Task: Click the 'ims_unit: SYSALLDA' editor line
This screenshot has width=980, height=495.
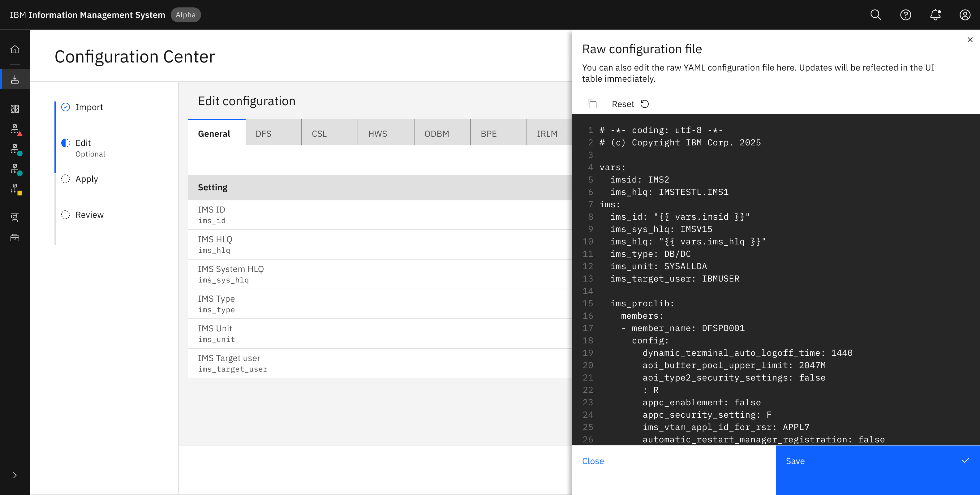Action: (x=659, y=266)
